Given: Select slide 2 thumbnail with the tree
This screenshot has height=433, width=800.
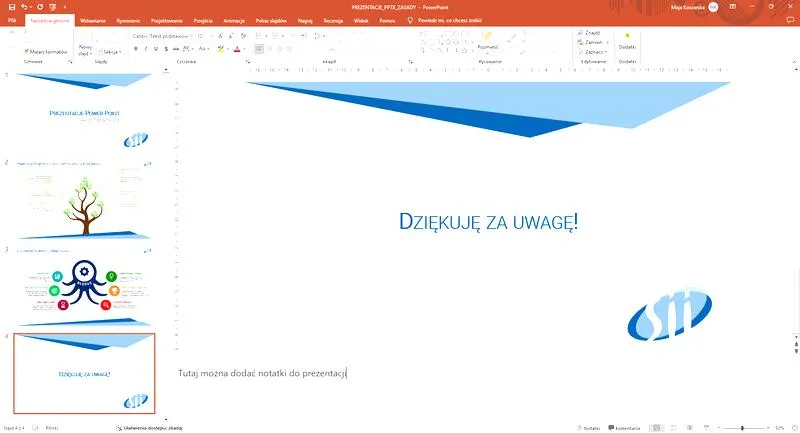Looking at the screenshot, I should point(85,200).
